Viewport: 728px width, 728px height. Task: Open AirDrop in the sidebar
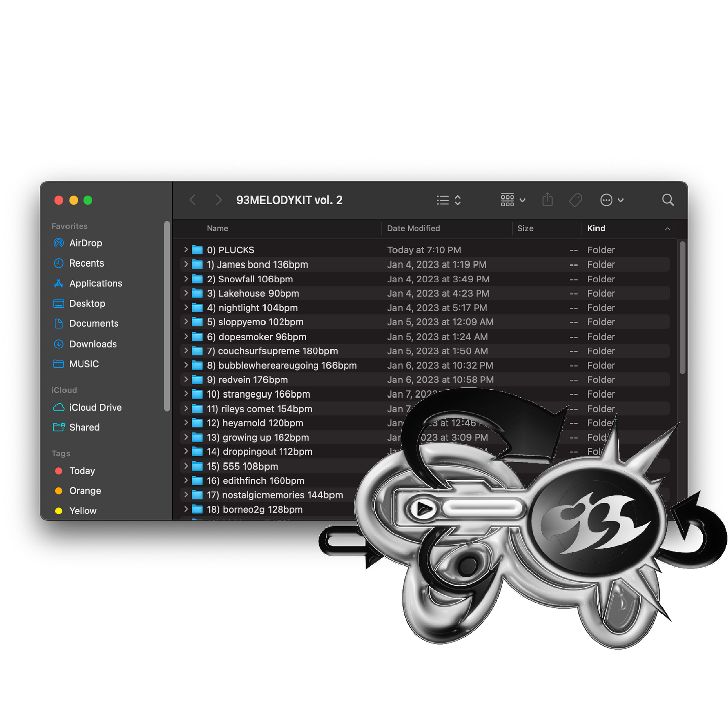(x=85, y=243)
